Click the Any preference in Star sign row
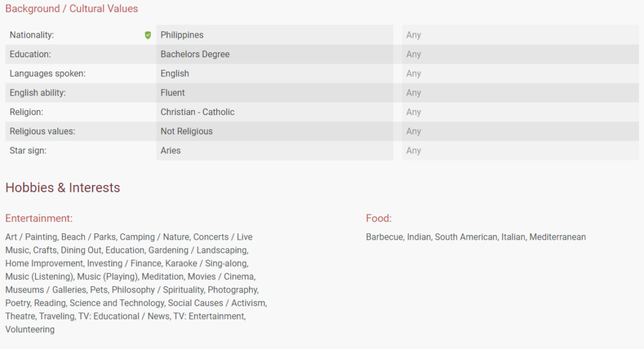Image resolution: width=644 pixels, height=349 pixels. 413,151
